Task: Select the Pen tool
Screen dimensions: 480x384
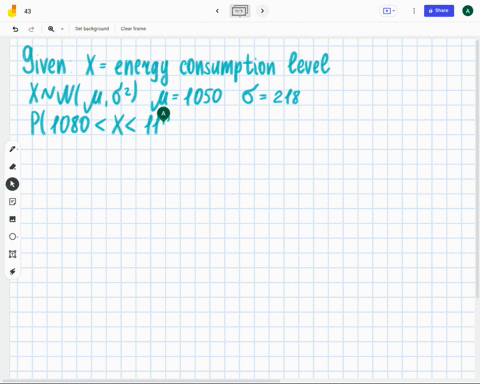Action: tap(12, 149)
